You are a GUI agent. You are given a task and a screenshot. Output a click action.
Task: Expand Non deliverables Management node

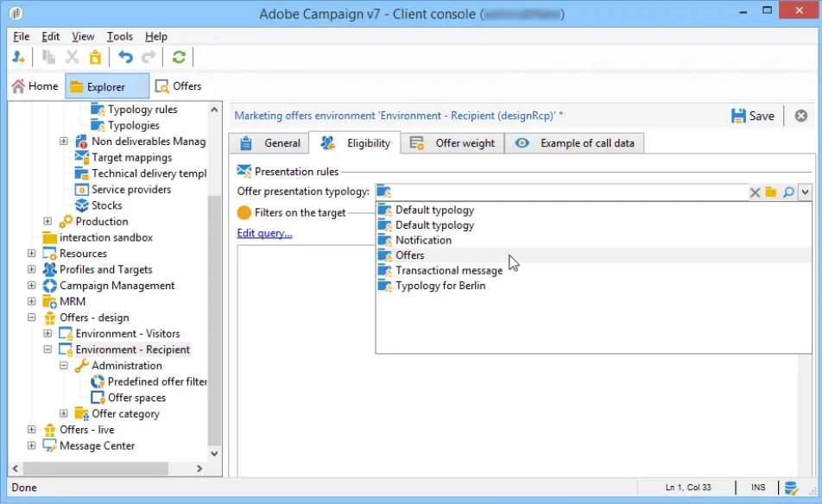(63, 142)
